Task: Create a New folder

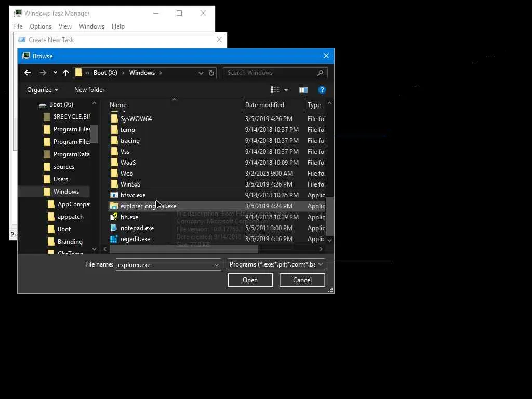Action: coord(89,90)
